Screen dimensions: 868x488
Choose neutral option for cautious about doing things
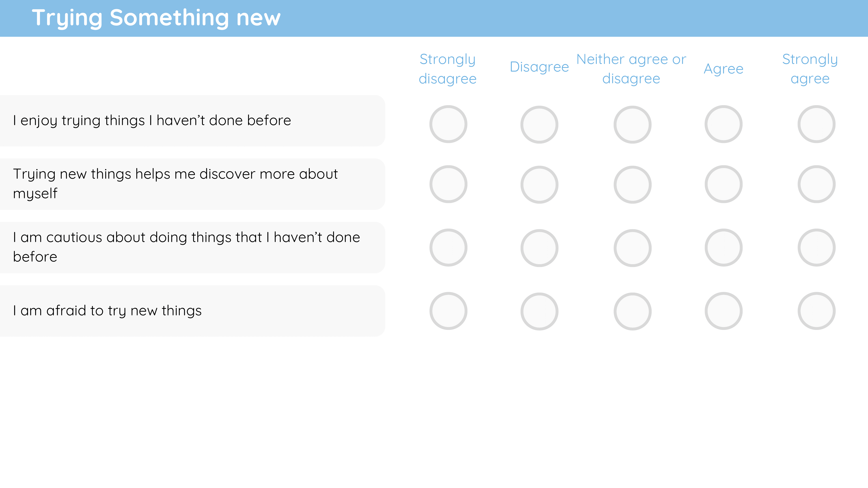pyautogui.click(x=633, y=248)
